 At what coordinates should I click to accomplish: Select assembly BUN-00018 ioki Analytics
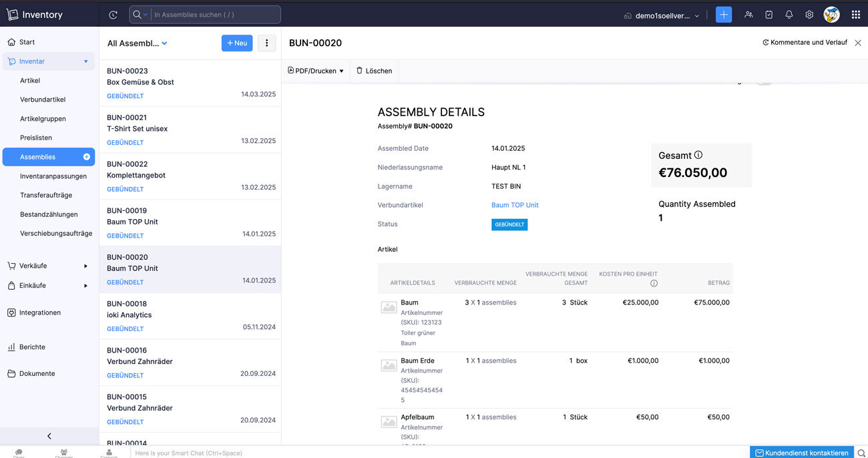[190, 316]
